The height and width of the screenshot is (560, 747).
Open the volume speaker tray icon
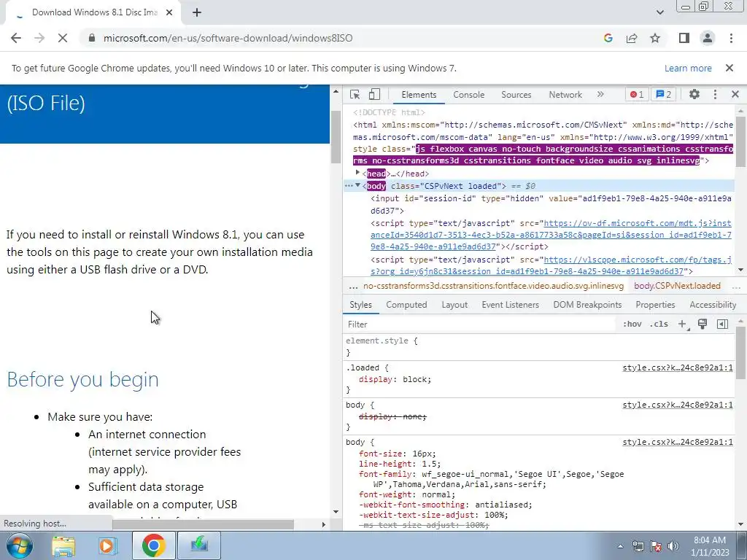673,546
